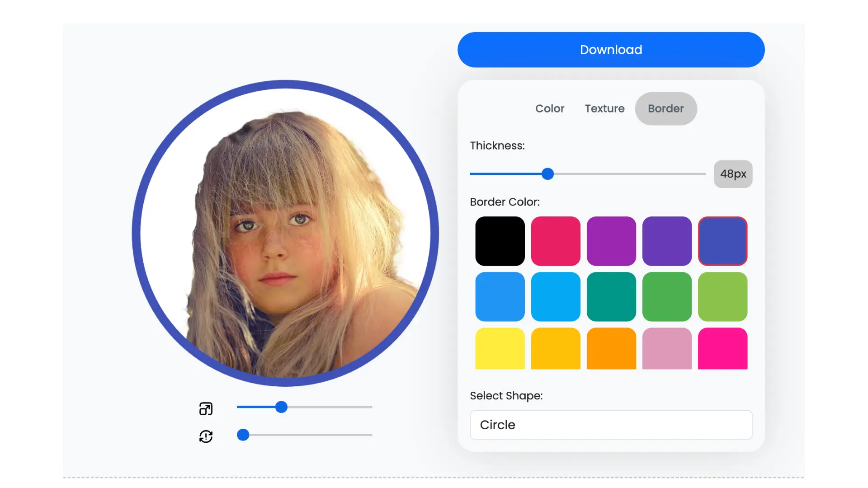Click the circular profile picture preview
This screenshot has height=488, width=868.
pyautogui.click(x=285, y=233)
